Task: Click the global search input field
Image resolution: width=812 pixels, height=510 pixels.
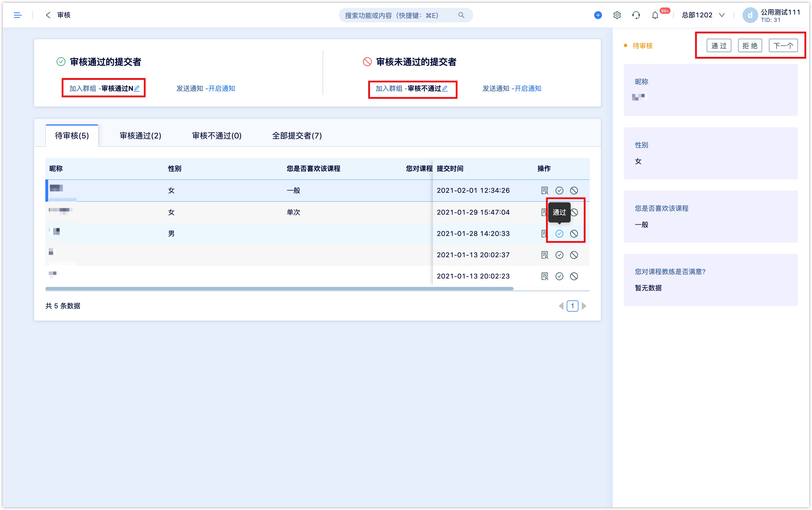Action: pyautogui.click(x=406, y=15)
